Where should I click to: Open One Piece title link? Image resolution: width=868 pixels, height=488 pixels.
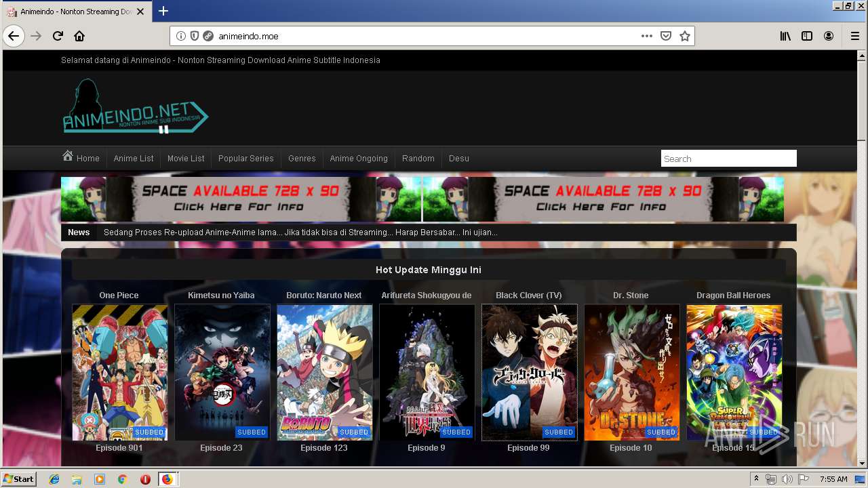tap(119, 295)
